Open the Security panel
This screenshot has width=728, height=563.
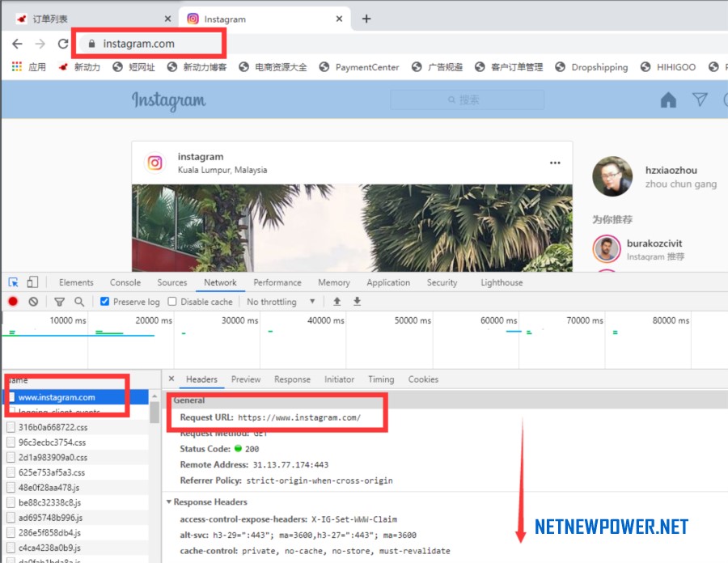(x=442, y=282)
